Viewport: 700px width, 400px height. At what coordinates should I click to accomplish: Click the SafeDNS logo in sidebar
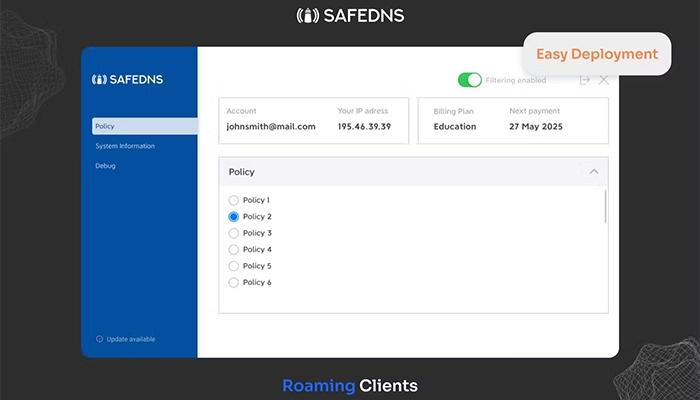point(127,79)
